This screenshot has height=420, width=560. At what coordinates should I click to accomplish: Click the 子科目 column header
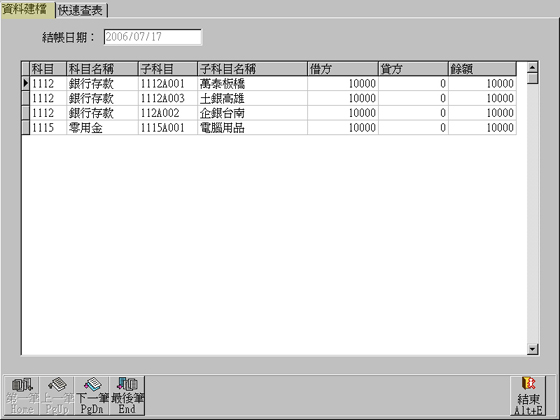coord(168,69)
